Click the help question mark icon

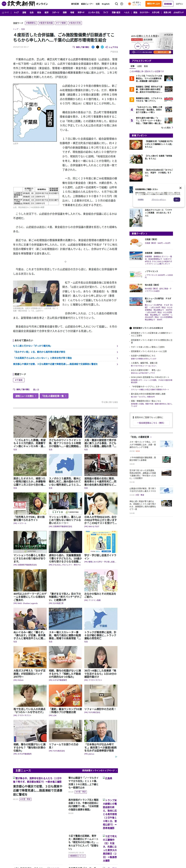point(122,4)
